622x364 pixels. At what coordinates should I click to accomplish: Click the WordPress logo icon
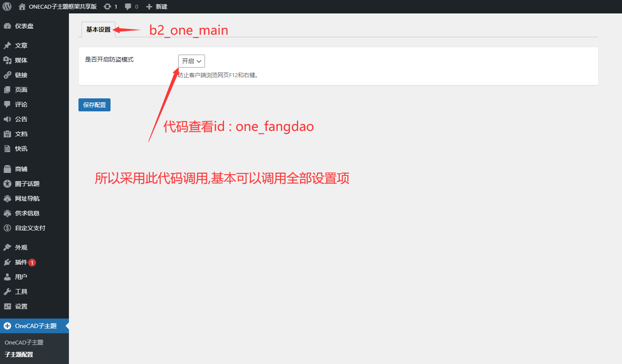(7, 6)
